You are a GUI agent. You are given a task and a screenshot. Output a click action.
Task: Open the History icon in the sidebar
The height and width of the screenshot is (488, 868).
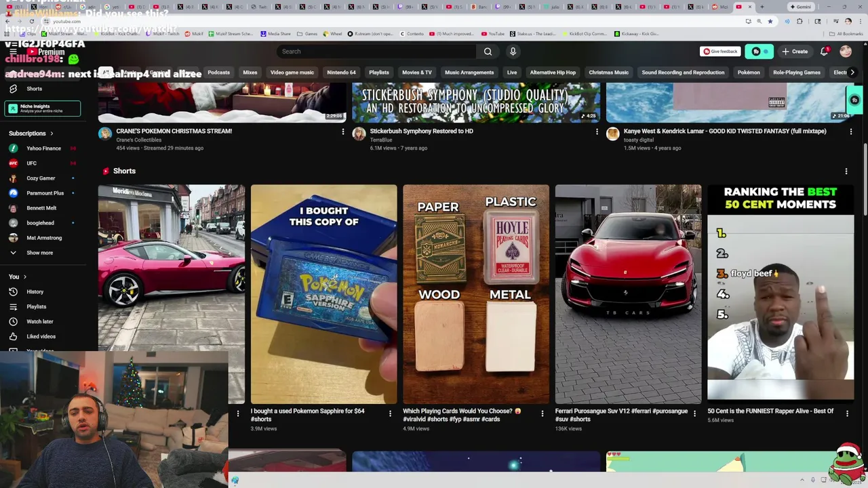pyautogui.click(x=13, y=291)
